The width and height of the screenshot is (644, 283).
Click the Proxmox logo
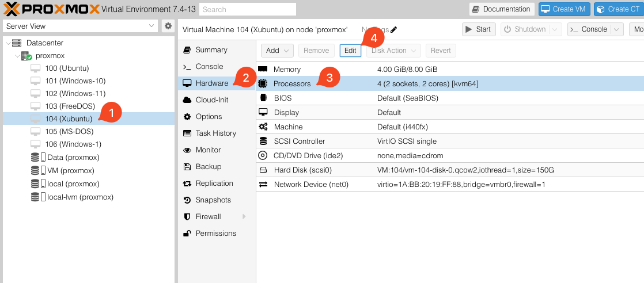coord(51,9)
